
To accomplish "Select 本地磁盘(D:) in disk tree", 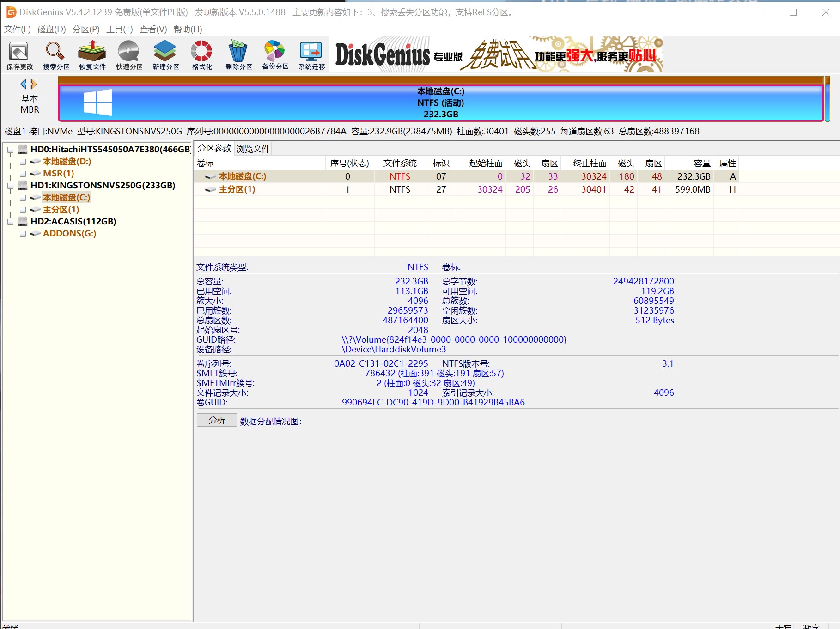I will (x=67, y=162).
